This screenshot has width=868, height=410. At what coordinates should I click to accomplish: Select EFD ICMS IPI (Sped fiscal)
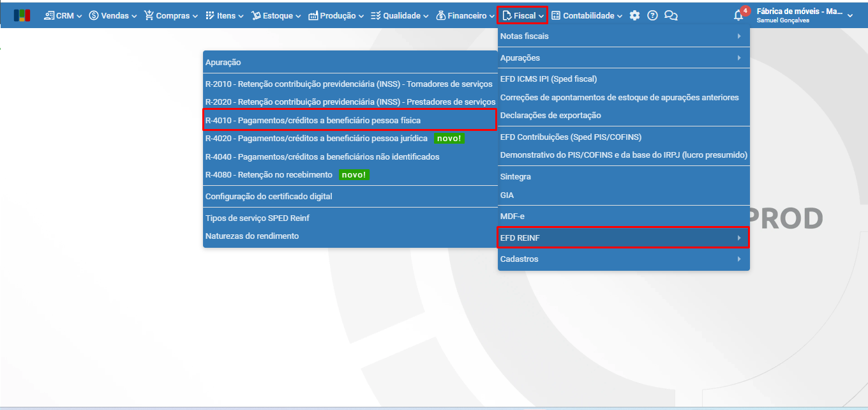[x=624, y=79]
